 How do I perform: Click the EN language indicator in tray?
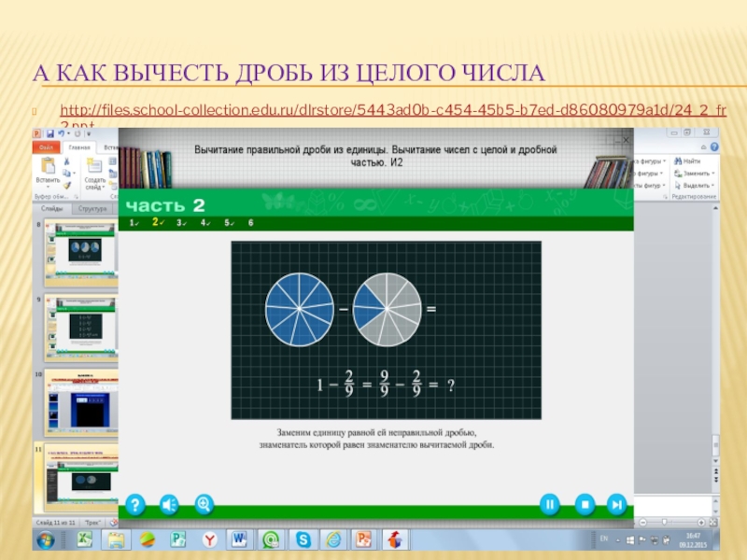[604, 539]
